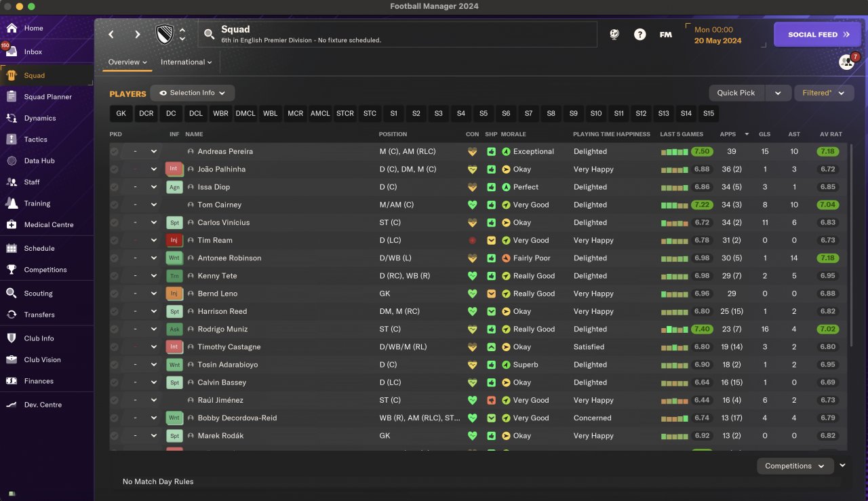The width and height of the screenshot is (868, 501).
Task: Select the STC position slot
Action: point(370,113)
